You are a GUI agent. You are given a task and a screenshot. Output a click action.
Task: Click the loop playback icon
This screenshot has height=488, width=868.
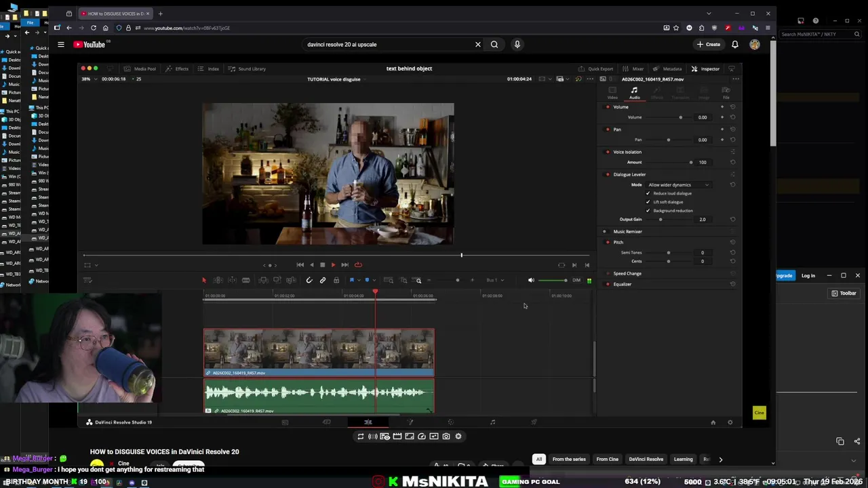(358, 265)
